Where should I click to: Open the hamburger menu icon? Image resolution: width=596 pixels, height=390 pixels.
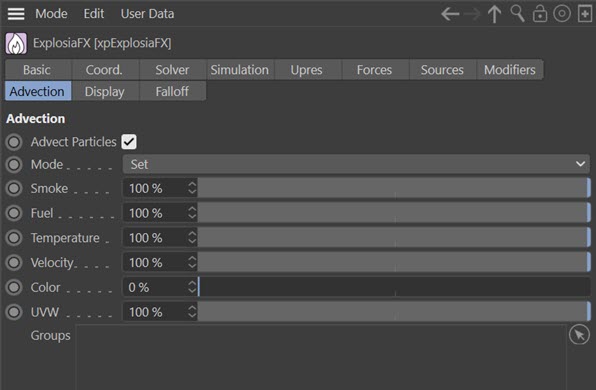[x=16, y=14]
